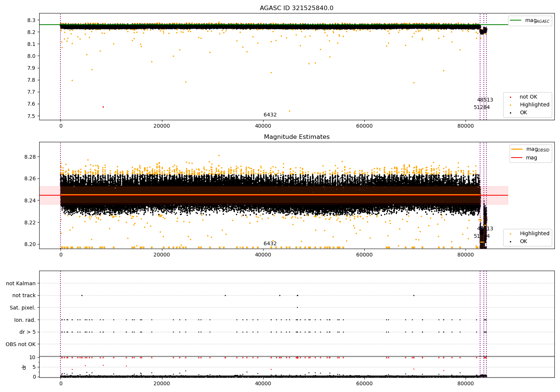Image resolution: width=560 pixels, height=392 pixels.
Task: Click the 'Sat. pixel.' row label
Action: [22, 308]
